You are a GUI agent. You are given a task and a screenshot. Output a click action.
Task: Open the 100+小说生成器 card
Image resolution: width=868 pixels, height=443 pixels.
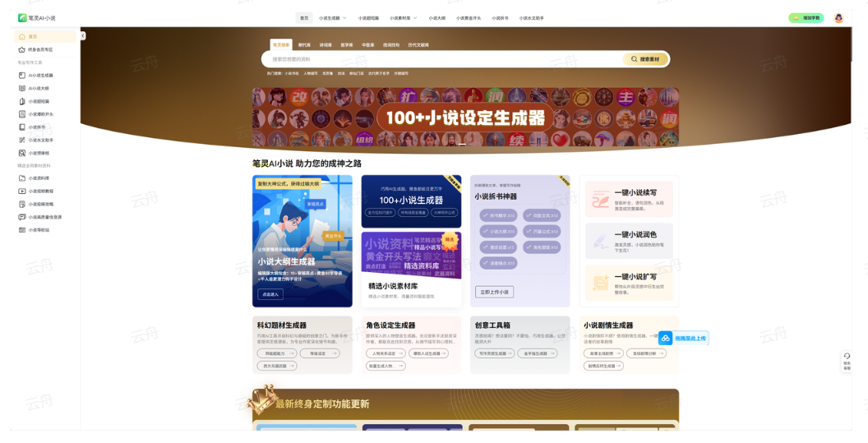tap(411, 201)
